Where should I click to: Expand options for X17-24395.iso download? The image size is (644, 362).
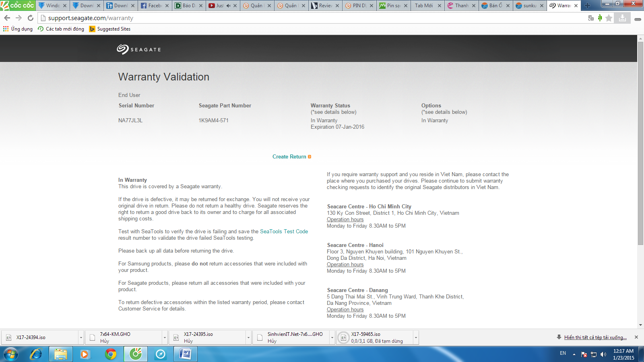pos(248,337)
